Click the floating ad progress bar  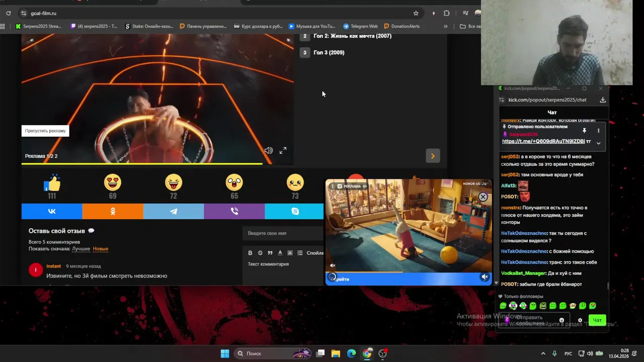click(x=409, y=272)
